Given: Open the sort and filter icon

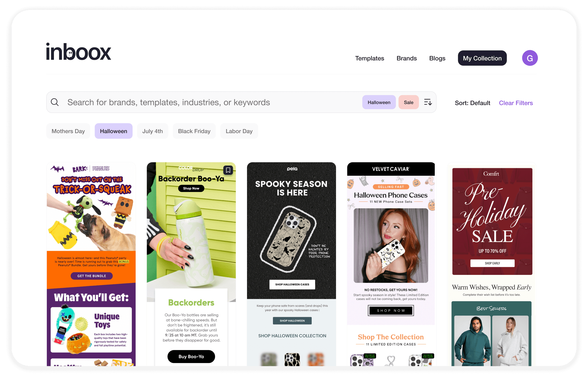Looking at the screenshot, I should click(428, 102).
